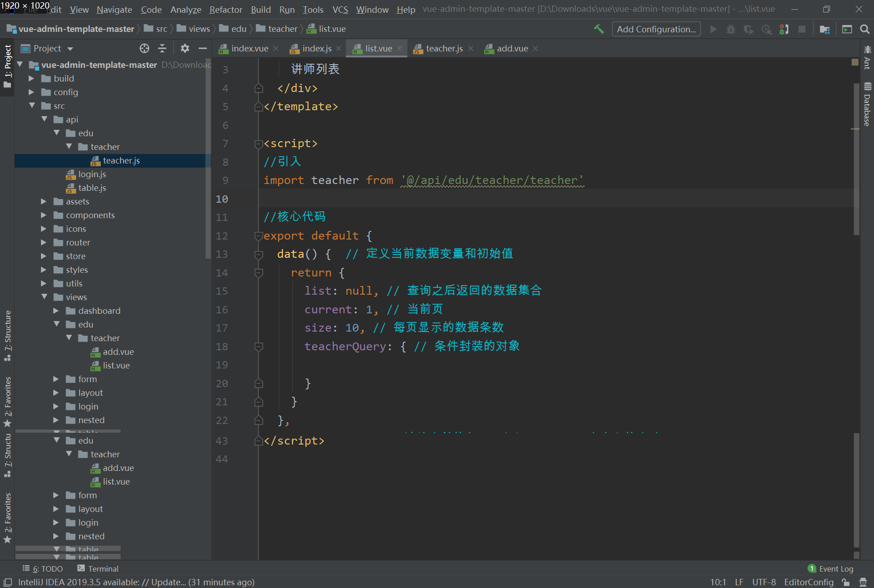Click EditorConfig in status bar
The width and height of the screenshot is (874, 588).
point(809,582)
